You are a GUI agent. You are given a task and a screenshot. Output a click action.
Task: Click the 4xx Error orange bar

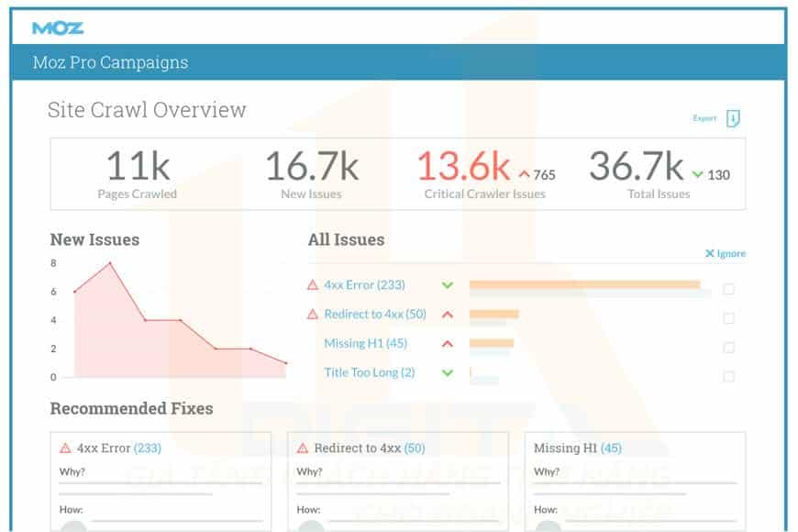pos(585,284)
